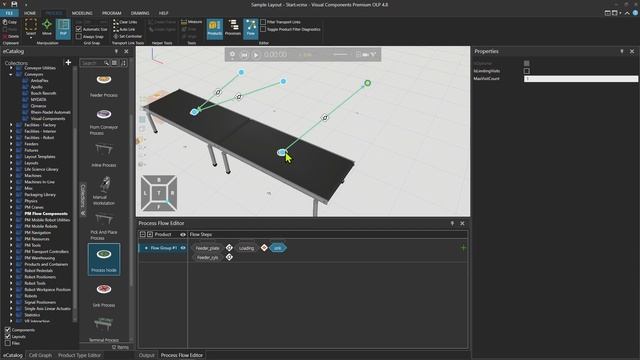Open the FILE menu
The width and height of the screenshot is (640, 360).
coord(9,13)
